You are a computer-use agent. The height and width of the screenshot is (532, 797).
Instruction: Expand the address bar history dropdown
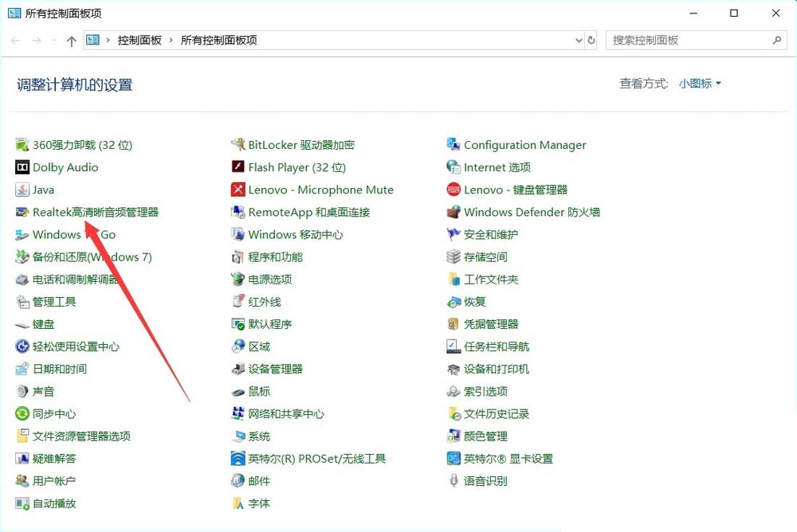point(579,40)
